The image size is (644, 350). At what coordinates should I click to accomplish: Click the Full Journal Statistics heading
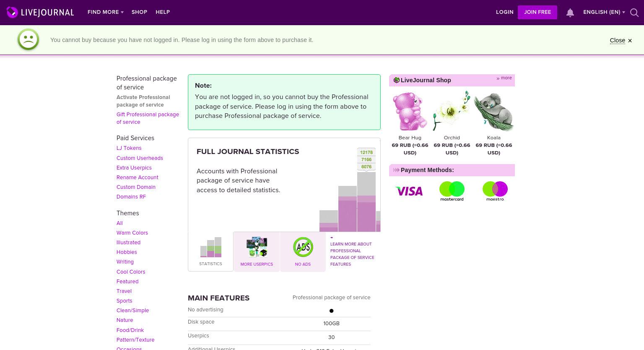[248, 151]
